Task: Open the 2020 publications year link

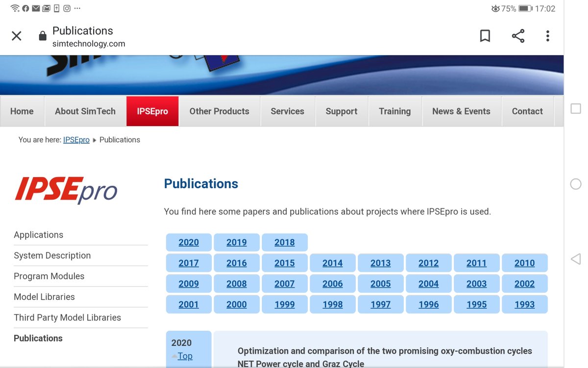Action: [189, 242]
